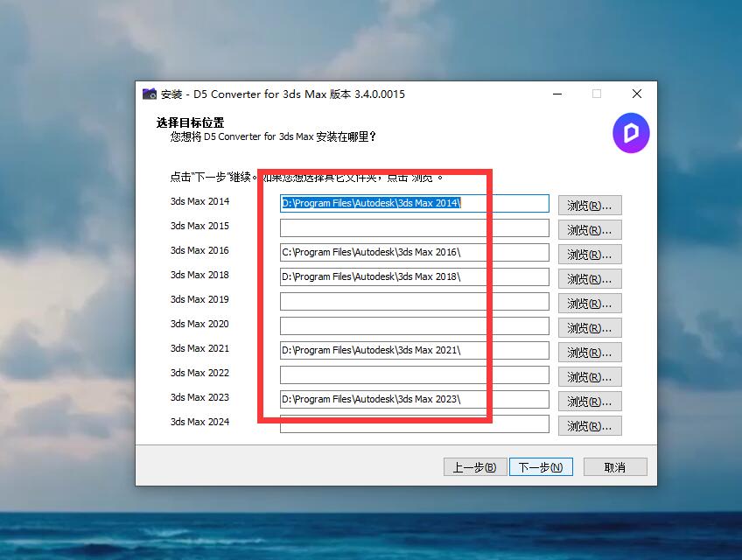Image resolution: width=742 pixels, height=560 pixels.
Task: Click the 3ds Max 2023 path field
Action: click(415, 400)
